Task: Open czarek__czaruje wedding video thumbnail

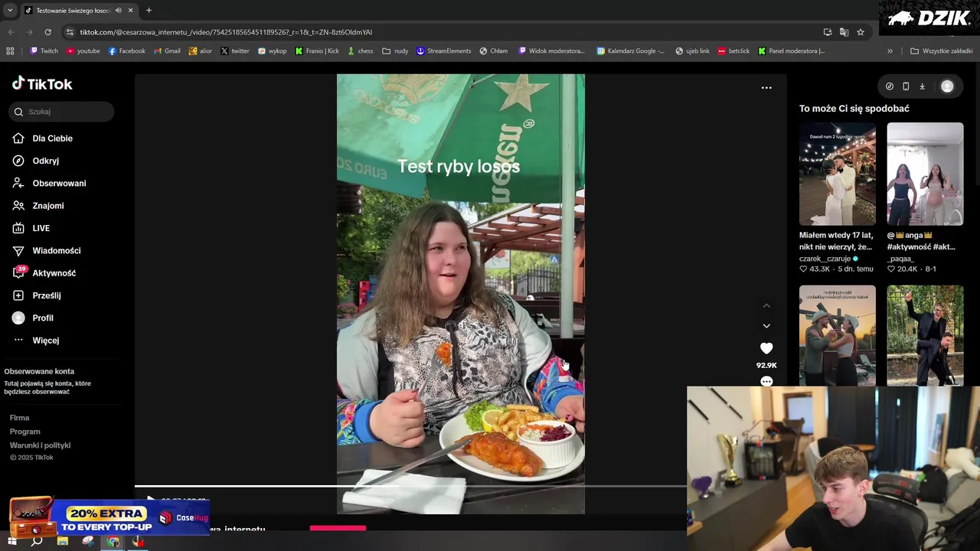Action: [x=838, y=174]
